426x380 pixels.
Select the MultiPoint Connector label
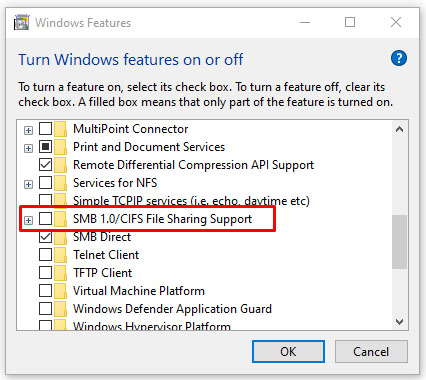point(130,129)
